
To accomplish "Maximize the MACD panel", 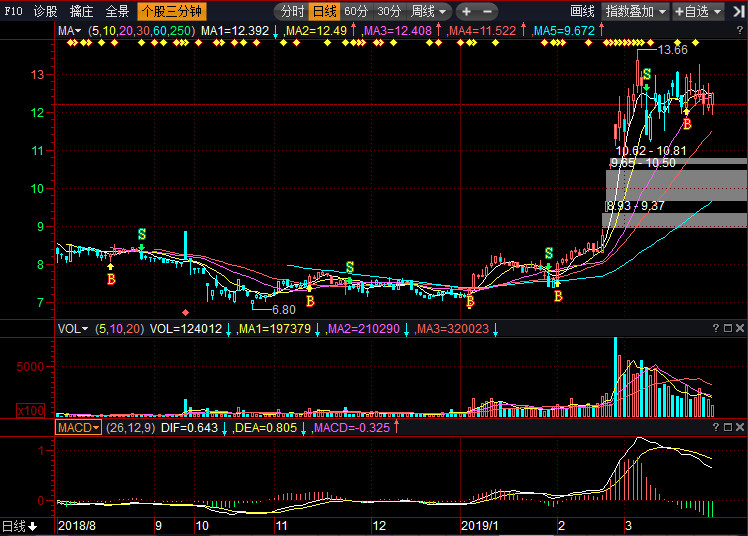I will pyautogui.click(x=728, y=427).
